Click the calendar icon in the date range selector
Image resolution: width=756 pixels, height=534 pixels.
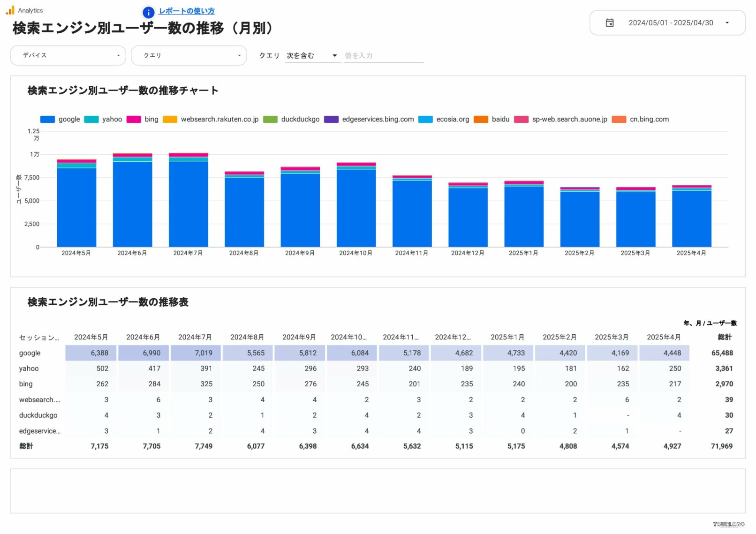pos(610,23)
